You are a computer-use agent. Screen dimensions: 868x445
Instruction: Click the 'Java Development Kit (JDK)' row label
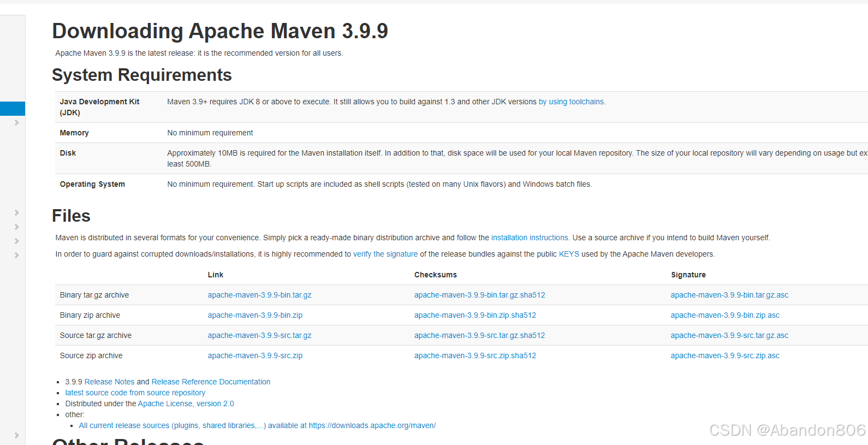tap(99, 107)
